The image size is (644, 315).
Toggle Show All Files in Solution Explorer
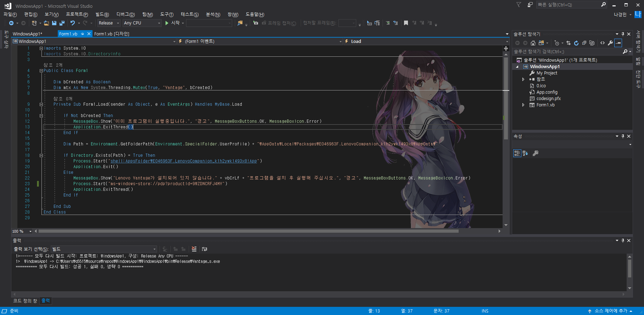pos(592,43)
